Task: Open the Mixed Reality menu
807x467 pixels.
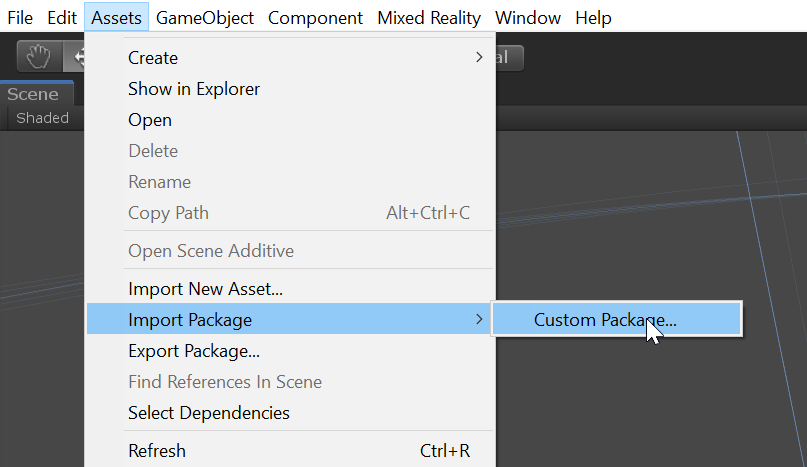Action: pos(428,18)
